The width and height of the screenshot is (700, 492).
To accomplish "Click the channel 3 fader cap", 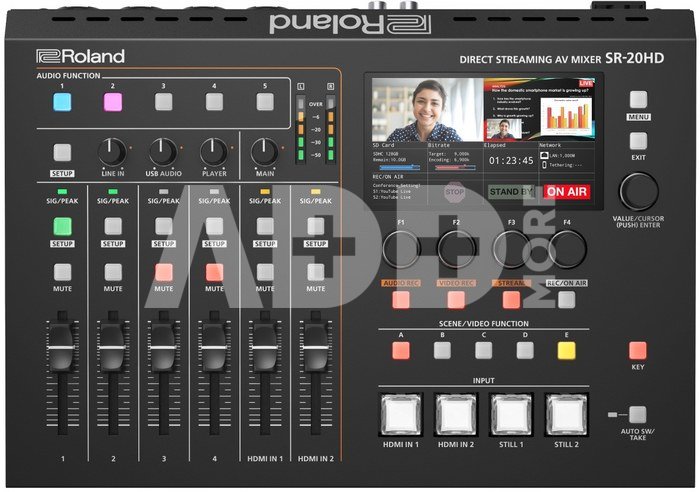I will 164,346.
